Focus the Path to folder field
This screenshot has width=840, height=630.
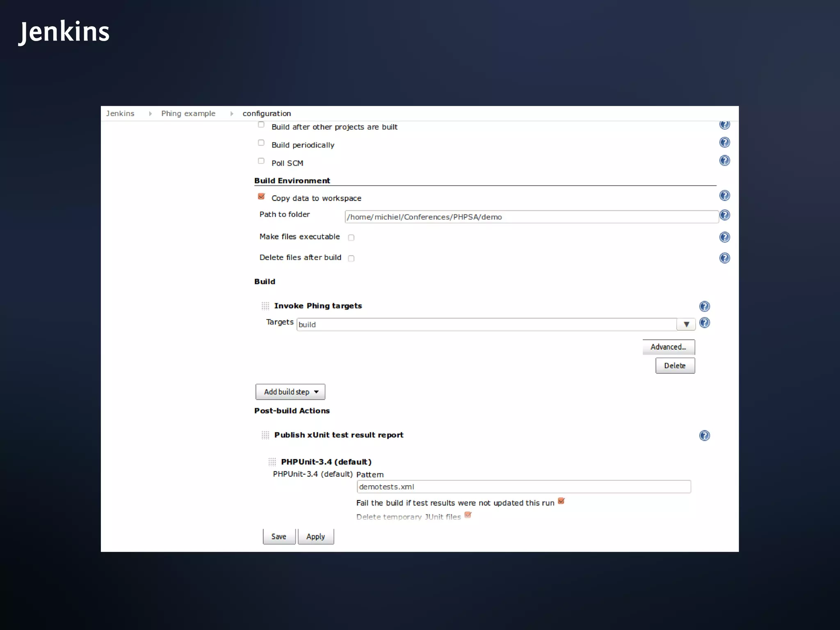click(x=532, y=217)
